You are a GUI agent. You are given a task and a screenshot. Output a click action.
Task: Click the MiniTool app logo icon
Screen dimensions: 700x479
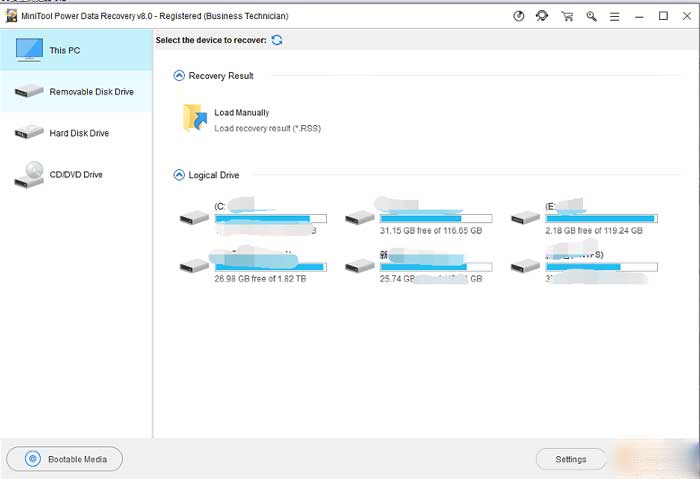[11, 16]
